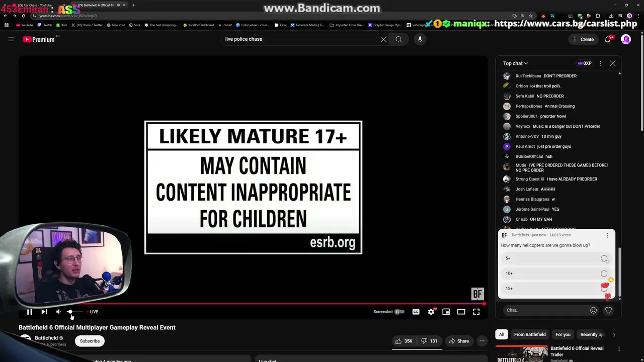Viewport: 644px width, 362px height.
Task: Open video settings gear
Action: [431, 312]
